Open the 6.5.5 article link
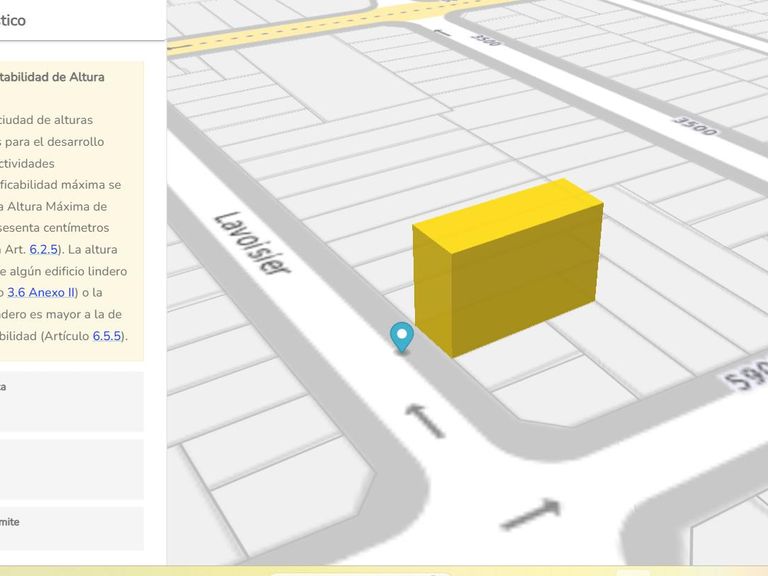 click(x=107, y=336)
